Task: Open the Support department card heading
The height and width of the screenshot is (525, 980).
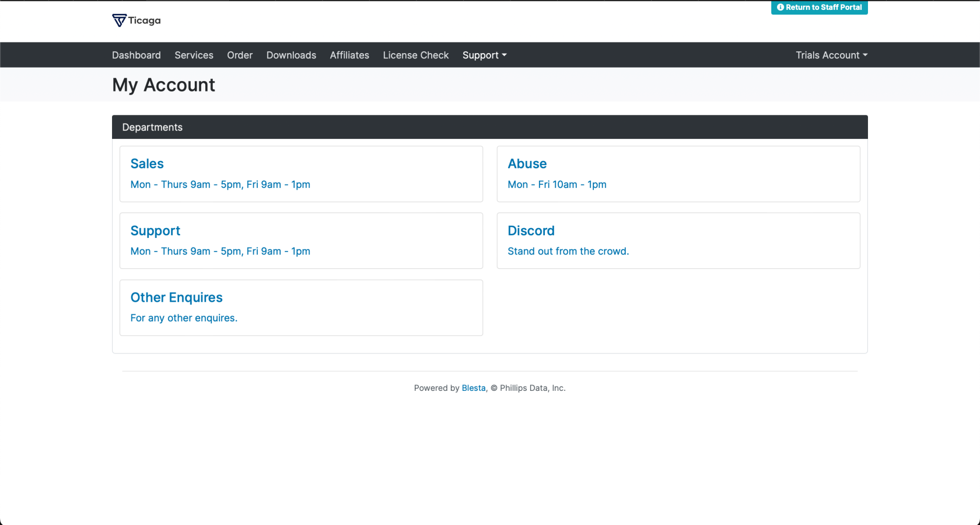Action: click(155, 231)
